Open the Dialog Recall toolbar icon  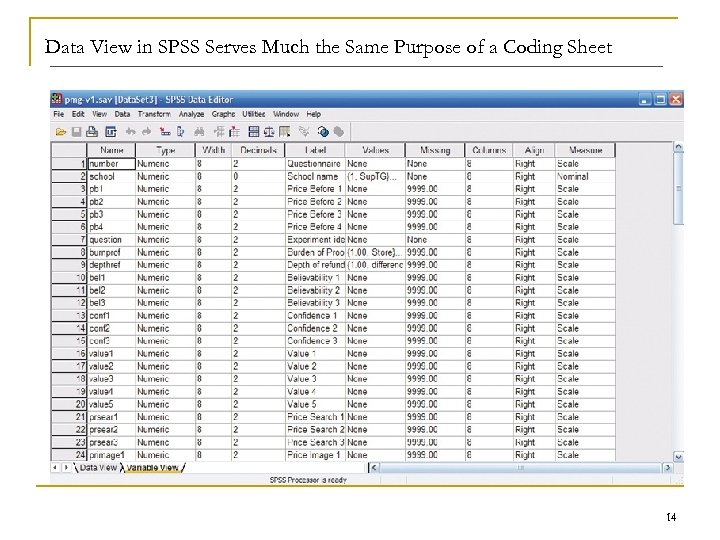(x=111, y=132)
